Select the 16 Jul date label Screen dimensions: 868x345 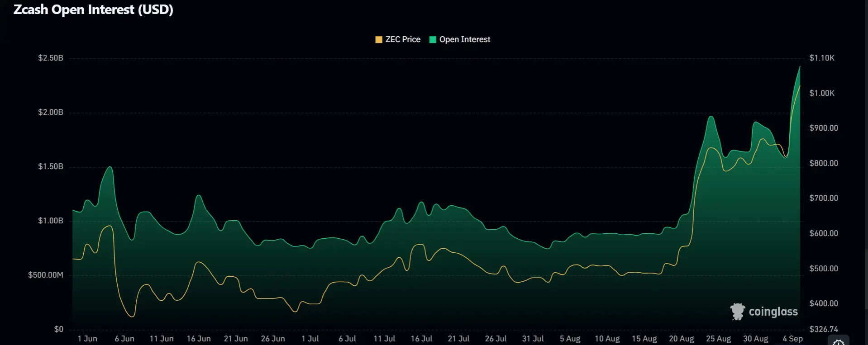pyautogui.click(x=421, y=339)
